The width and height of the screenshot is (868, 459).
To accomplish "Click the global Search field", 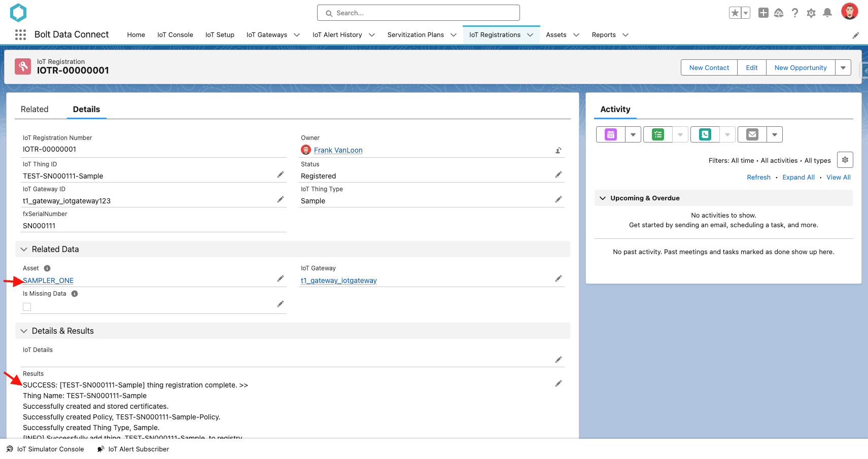I will (419, 13).
